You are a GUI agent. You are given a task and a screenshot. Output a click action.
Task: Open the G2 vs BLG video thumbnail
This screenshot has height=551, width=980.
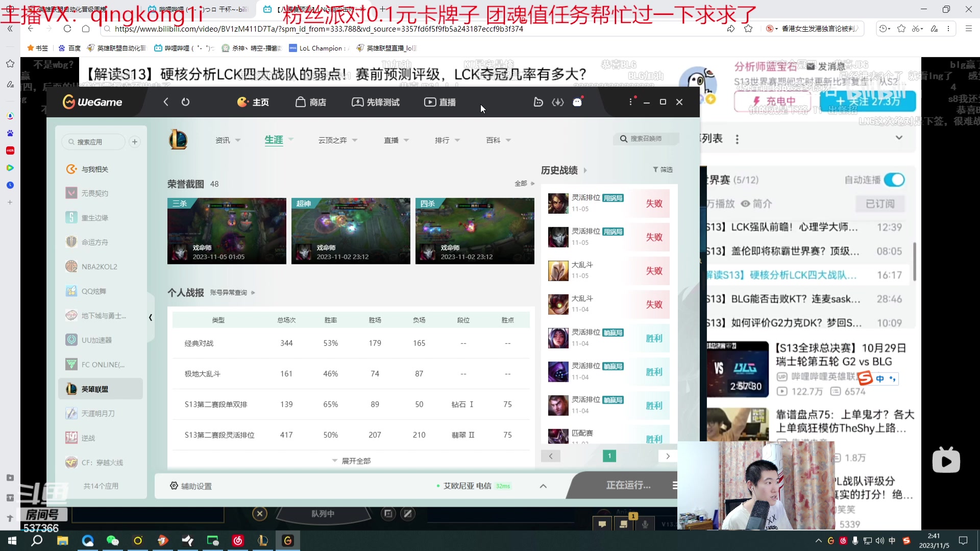point(738,369)
